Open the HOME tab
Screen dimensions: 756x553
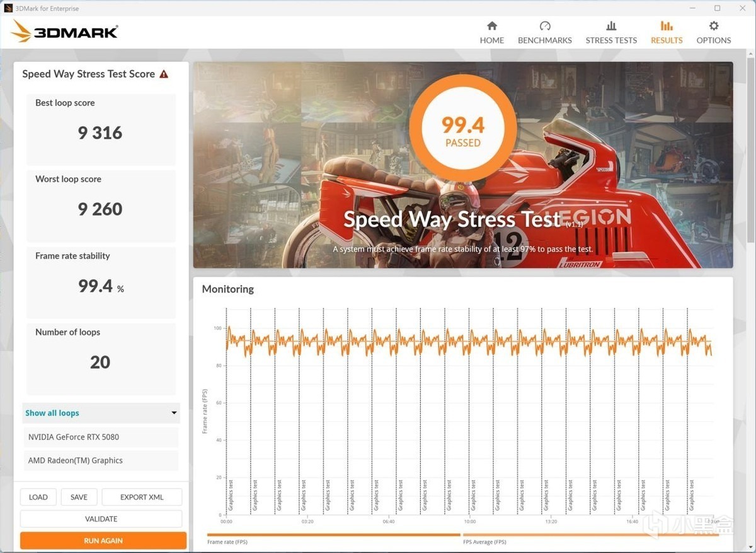tap(492, 33)
